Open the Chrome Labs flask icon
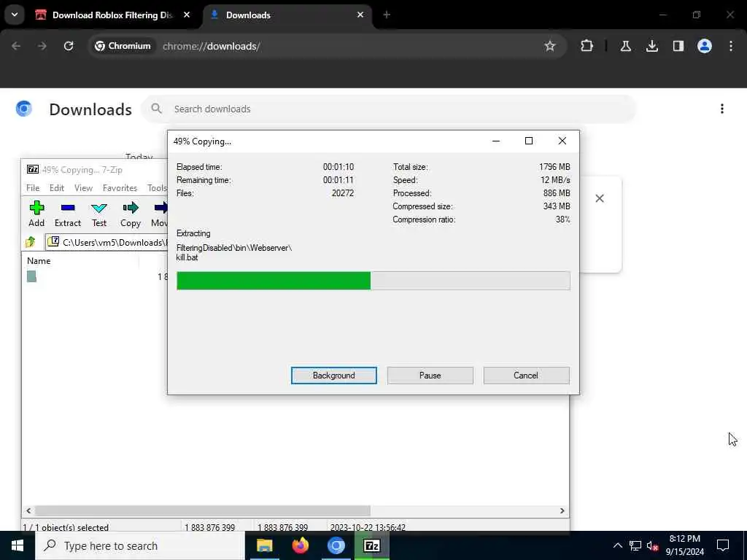Image resolution: width=747 pixels, height=560 pixels. click(626, 46)
